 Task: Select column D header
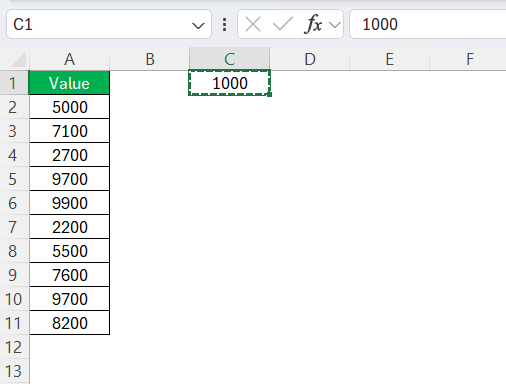pyautogui.click(x=310, y=59)
